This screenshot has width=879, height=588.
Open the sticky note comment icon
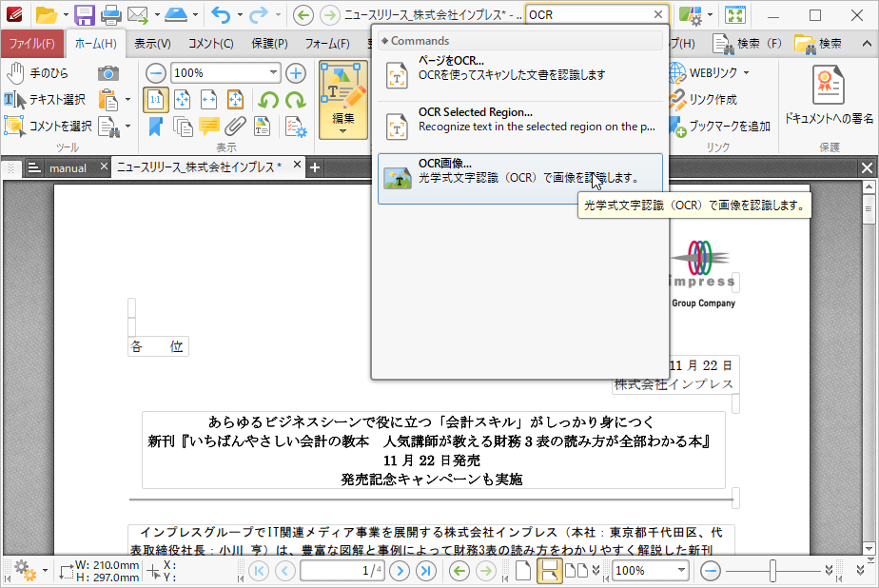point(209,127)
